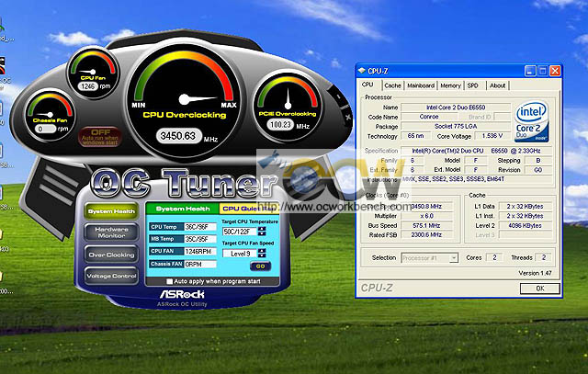
Task: Click the Instructions list MMX, SSE, SSE2
Action: pyautogui.click(x=476, y=179)
